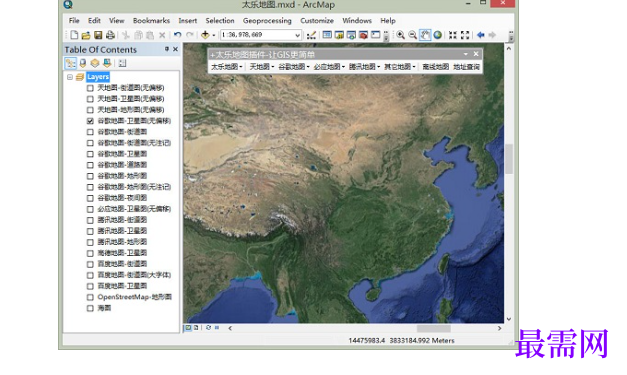Uncheck the checked Google satellite layer

coord(90,121)
